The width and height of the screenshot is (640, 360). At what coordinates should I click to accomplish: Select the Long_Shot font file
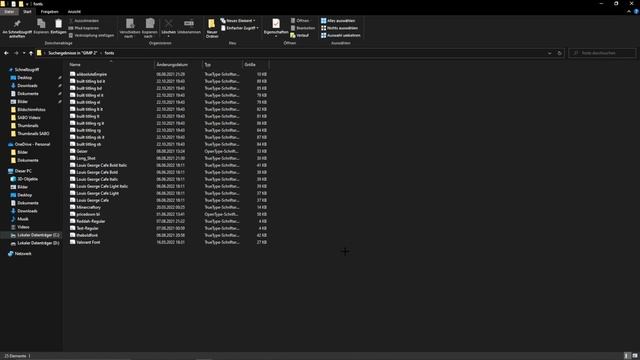click(82, 158)
